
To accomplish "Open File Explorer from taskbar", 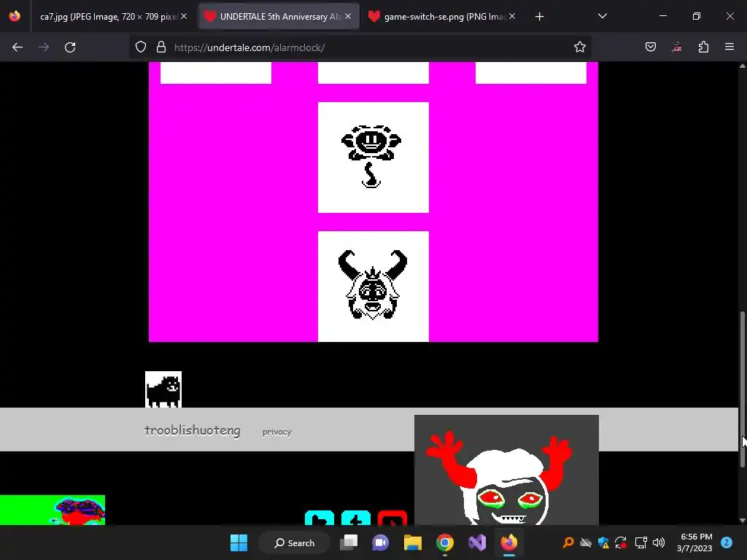I will point(413,542).
